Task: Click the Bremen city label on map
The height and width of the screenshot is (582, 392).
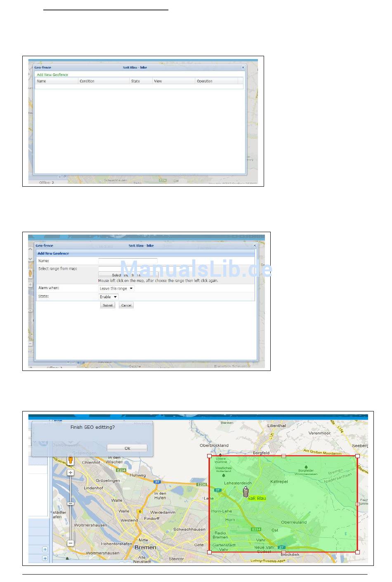Action: [145, 547]
